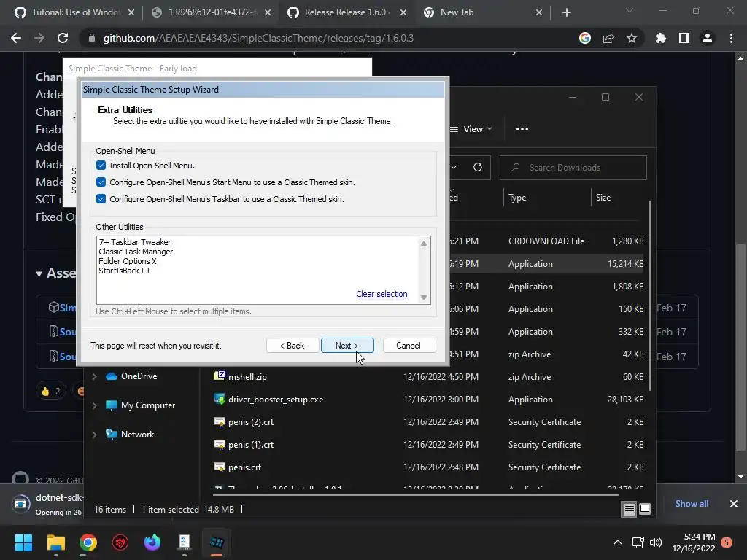Open notification badge in system tray
The width and height of the screenshot is (747, 560).
(x=727, y=542)
